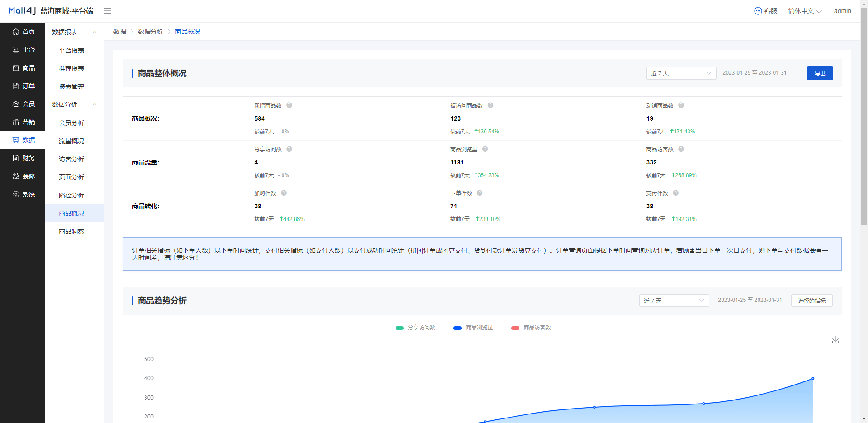The height and width of the screenshot is (423, 868).
Task: Collapse the 数据报表 menu group
Action: pos(75,32)
